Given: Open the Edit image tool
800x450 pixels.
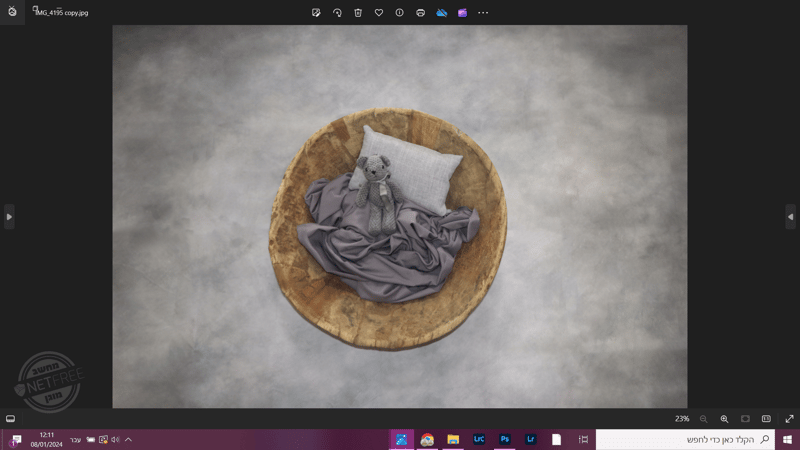Looking at the screenshot, I should tap(316, 13).
